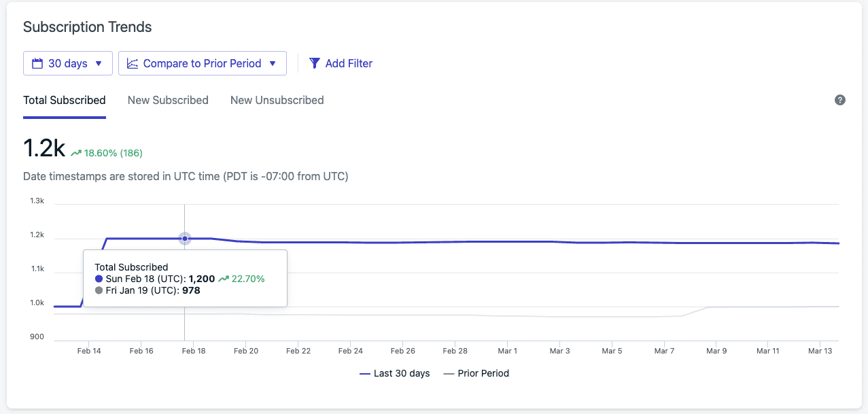Hide the prior period line via its legend
Viewport: 868px width, 414px height.
point(476,373)
